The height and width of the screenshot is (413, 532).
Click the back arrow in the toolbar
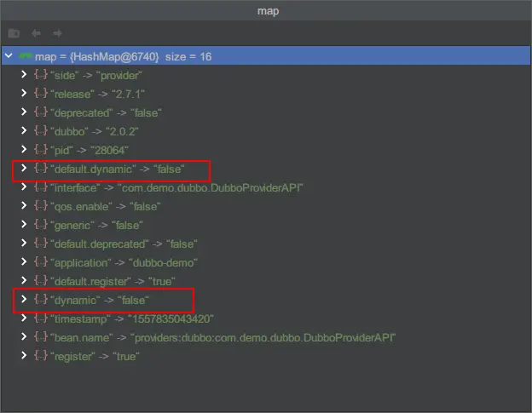[x=37, y=33]
